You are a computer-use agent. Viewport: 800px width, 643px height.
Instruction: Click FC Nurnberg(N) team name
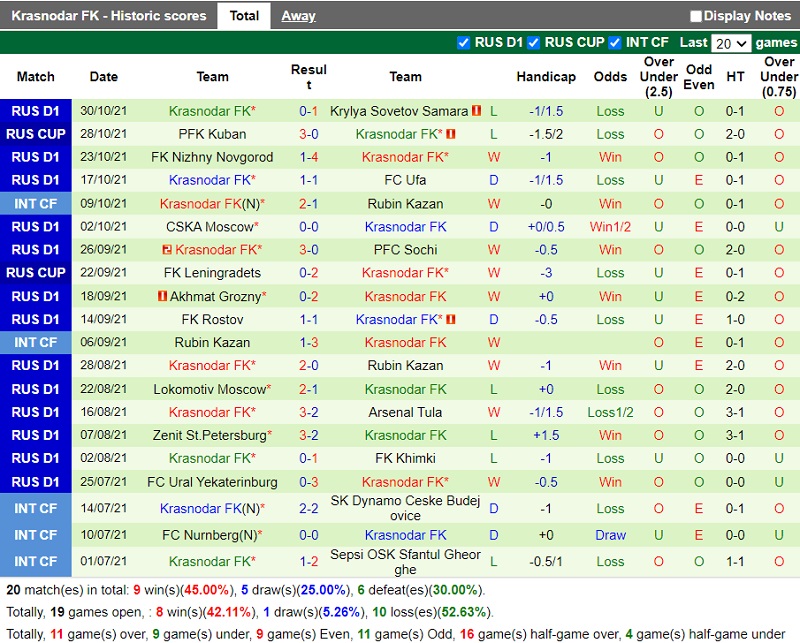click(209, 535)
